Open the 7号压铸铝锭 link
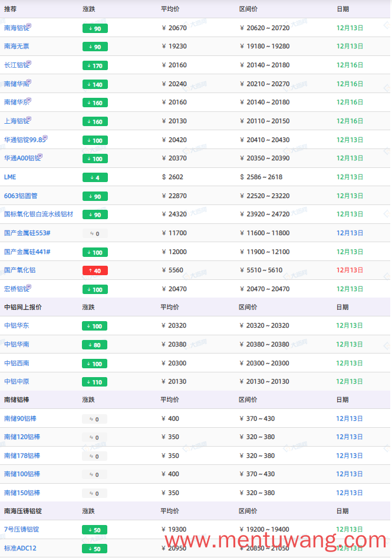Screen dimensions: 392x558 [21, 530]
